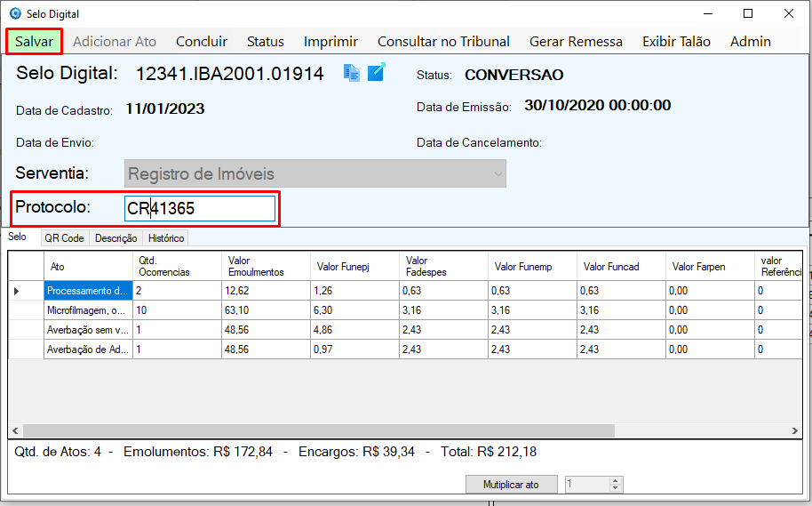The height and width of the screenshot is (506, 812).
Task: Decrease the multiplier with down spinner arrow
Action: pos(615,488)
